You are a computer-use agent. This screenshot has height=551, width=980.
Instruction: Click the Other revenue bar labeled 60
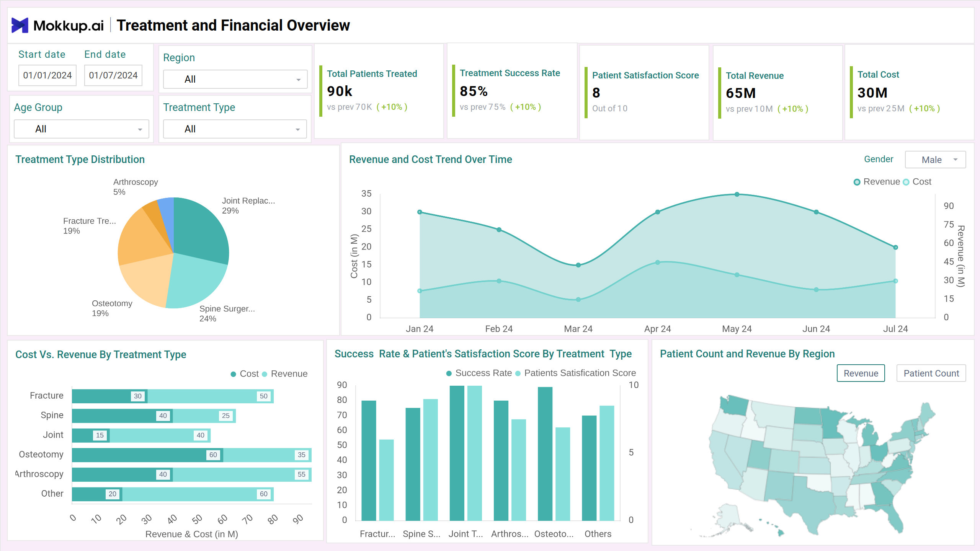[x=198, y=494]
